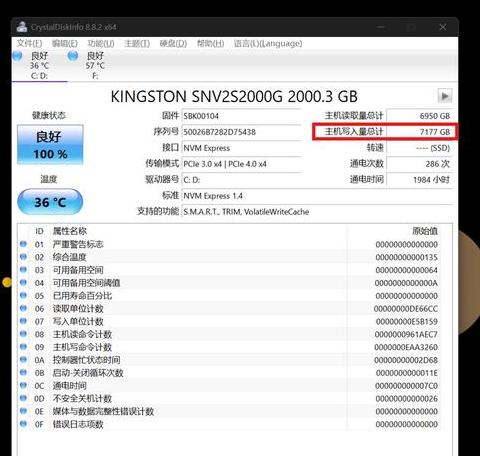The width and height of the screenshot is (480, 456).
Task: Select the 错误日志项数 attribute row
Action: 229,424
